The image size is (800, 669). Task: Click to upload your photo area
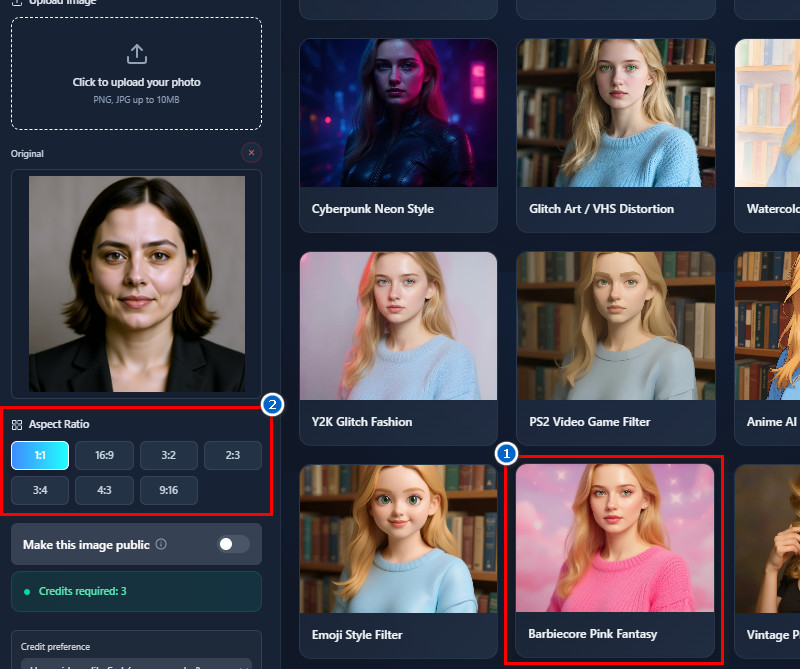[136, 73]
